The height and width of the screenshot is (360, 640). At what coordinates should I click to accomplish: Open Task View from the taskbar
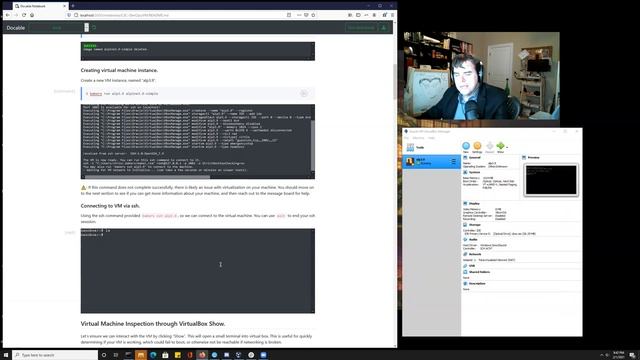[116, 355]
